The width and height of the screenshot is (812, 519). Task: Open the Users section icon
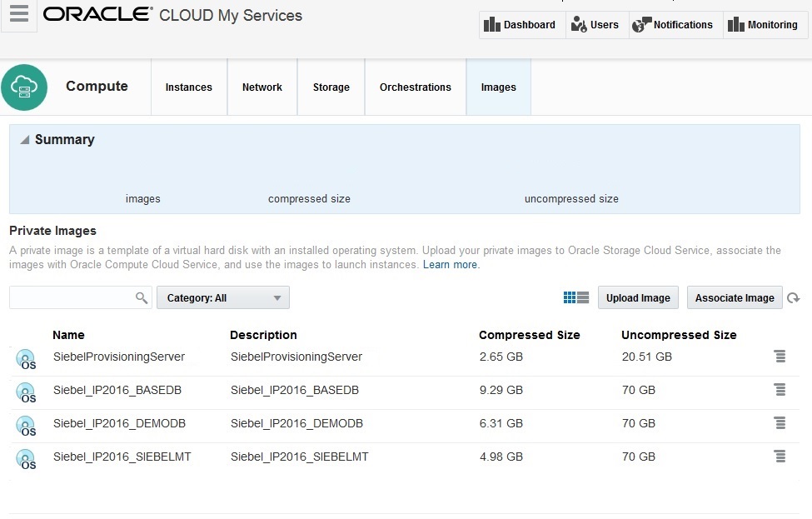pyautogui.click(x=595, y=24)
